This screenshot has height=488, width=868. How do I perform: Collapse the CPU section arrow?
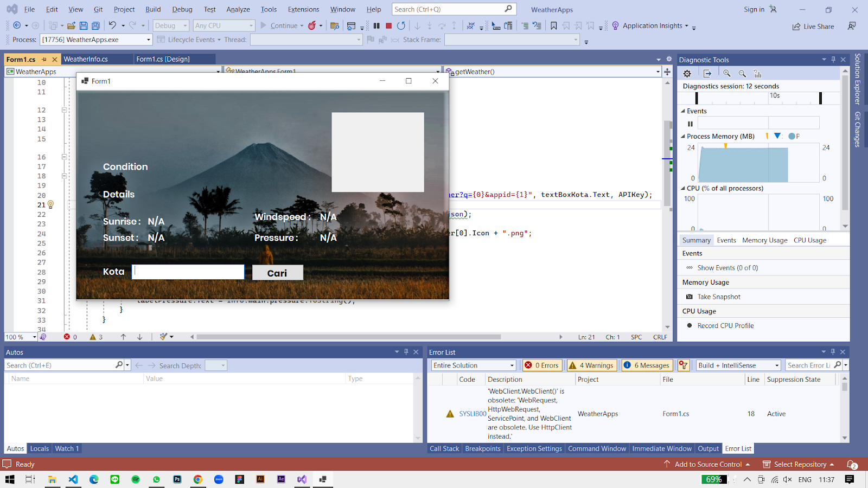click(x=683, y=188)
